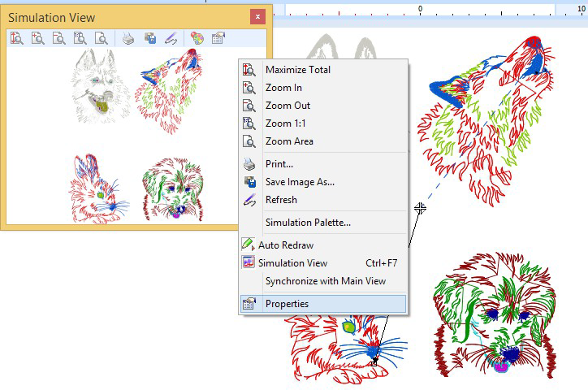Toggle Auto Redraw in the context menu

[x=285, y=245]
